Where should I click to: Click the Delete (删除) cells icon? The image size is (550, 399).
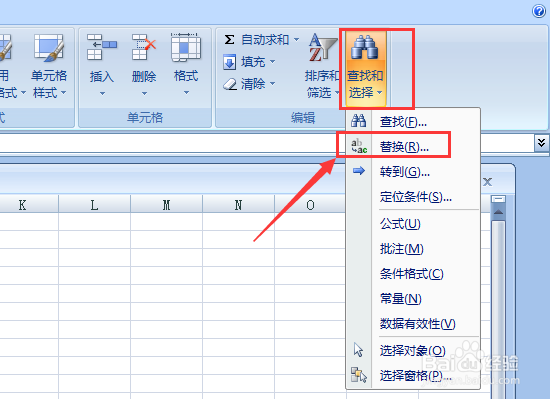143,47
